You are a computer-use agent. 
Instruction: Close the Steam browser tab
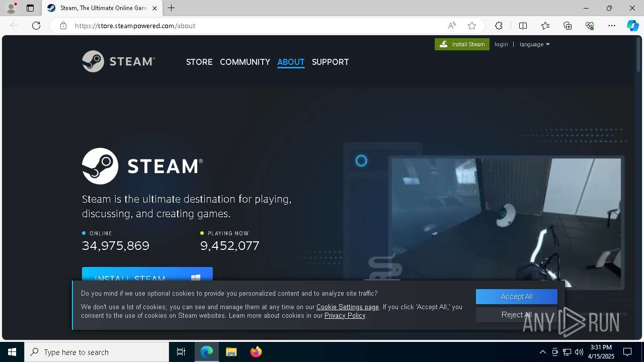[154, 8]
